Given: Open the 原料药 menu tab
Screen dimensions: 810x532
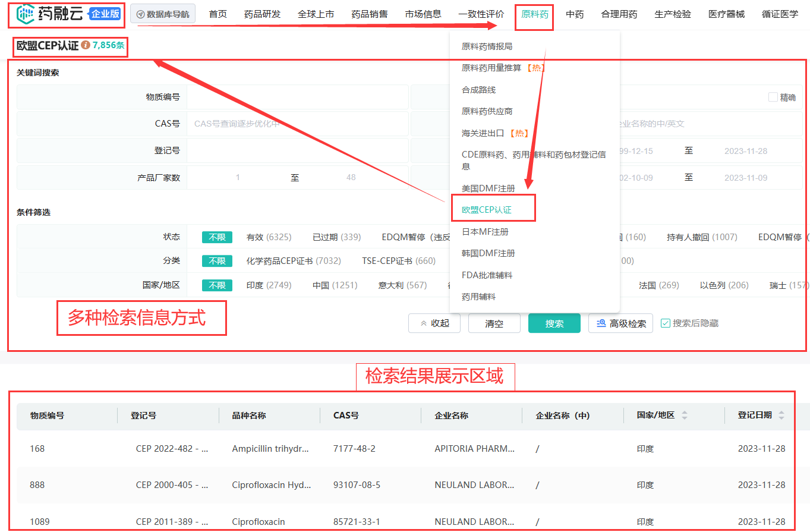Looking at the screenshot, I should point(534,14).
